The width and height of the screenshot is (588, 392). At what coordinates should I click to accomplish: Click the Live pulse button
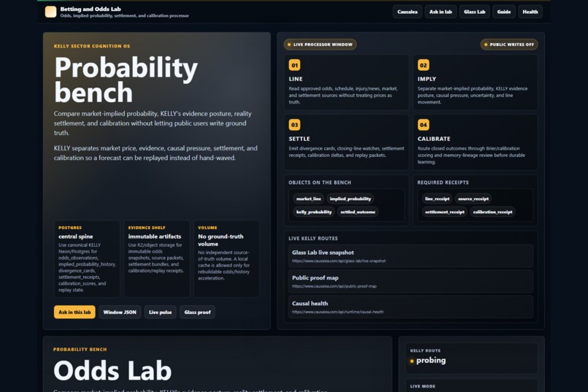point(160,312)
